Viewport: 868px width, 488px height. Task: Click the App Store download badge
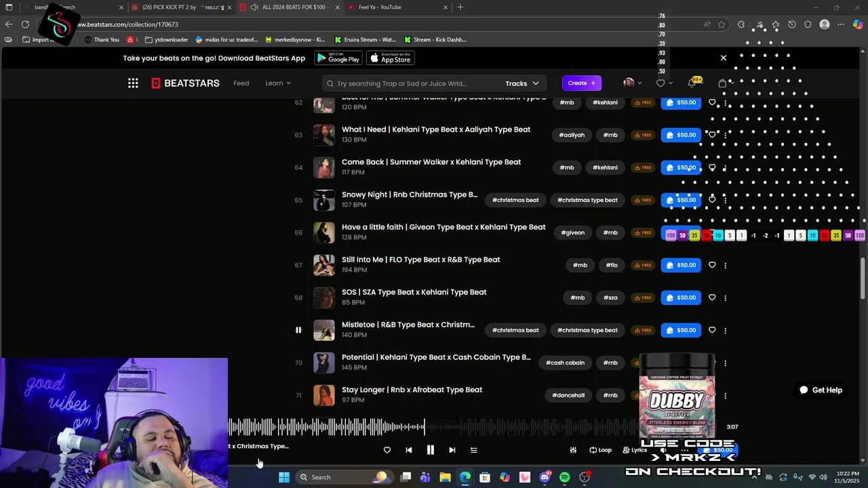point(391,58)
